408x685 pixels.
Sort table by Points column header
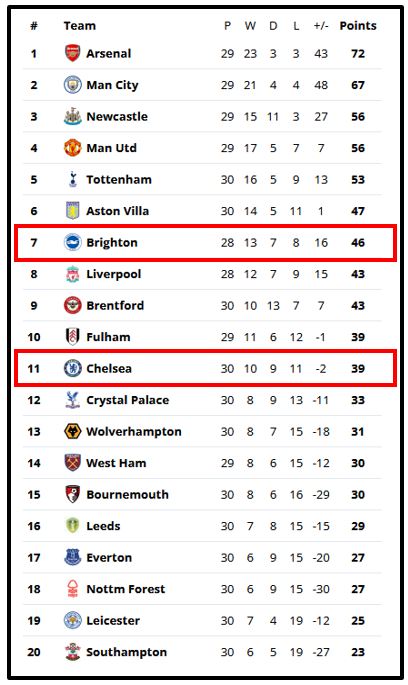358,26
